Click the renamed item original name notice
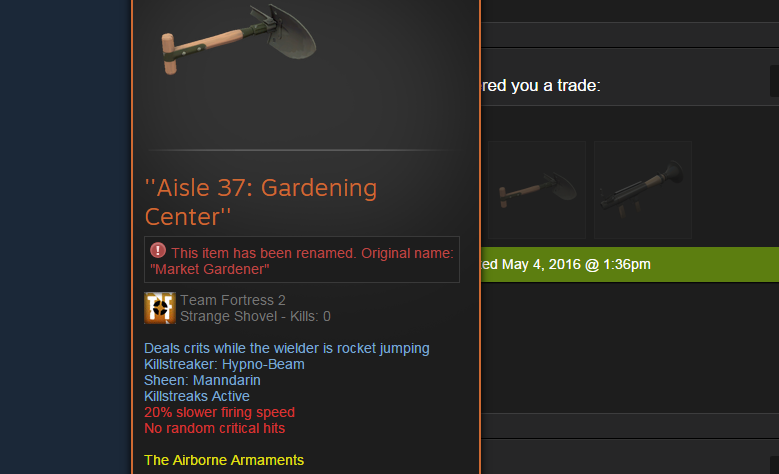 click(x=302, y=259)
